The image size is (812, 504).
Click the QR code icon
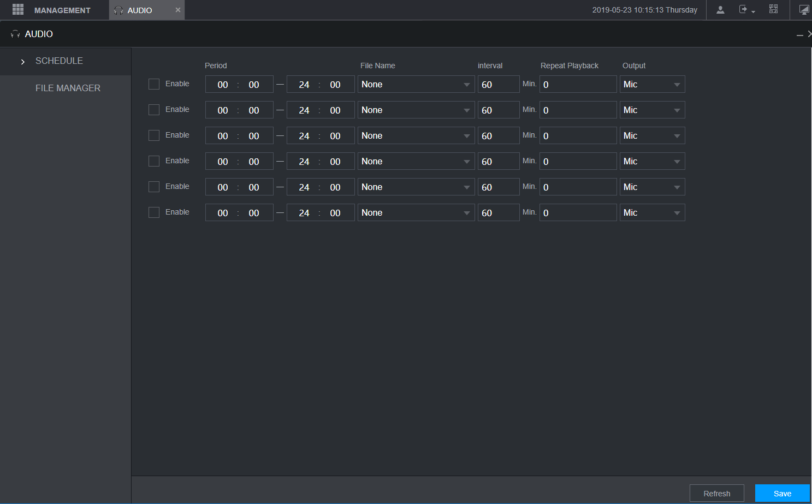(x=773, y=9)
